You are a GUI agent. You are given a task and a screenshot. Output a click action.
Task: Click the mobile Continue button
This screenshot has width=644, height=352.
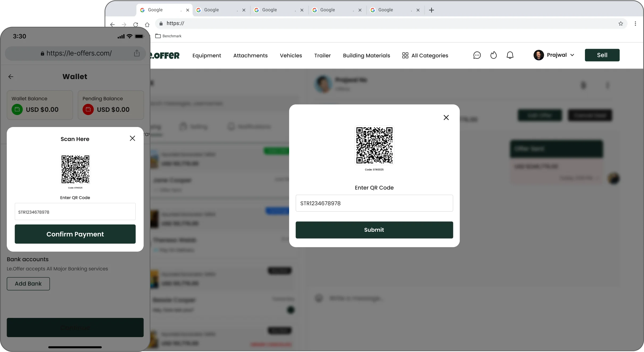[x=75, y=327]
